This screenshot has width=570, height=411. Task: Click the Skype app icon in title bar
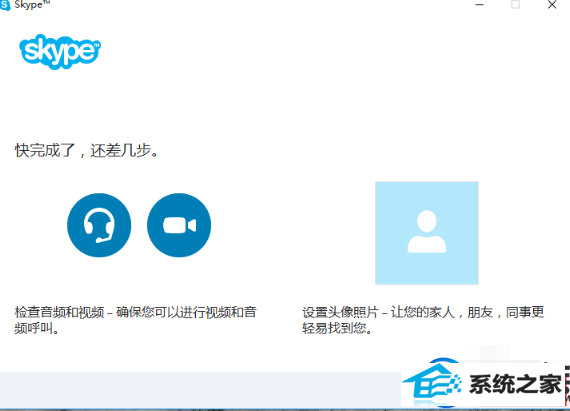(x=5, y=5)
